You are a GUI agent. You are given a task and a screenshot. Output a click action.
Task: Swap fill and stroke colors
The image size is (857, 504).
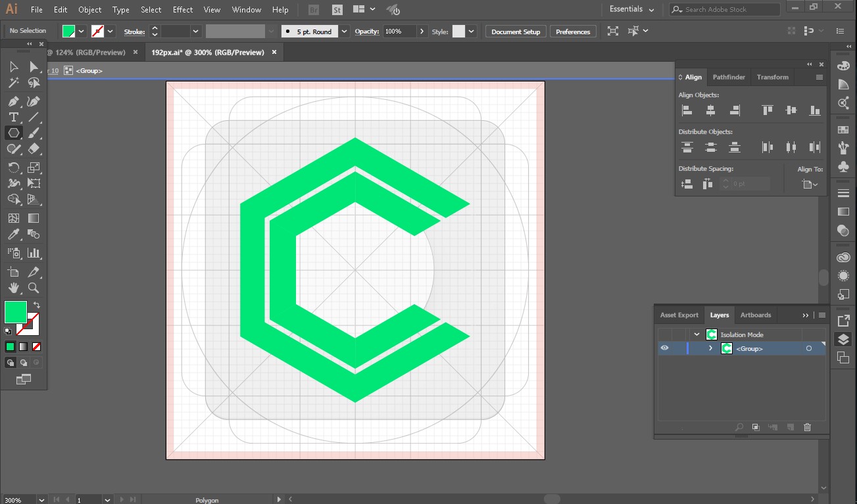coord(37,305)
